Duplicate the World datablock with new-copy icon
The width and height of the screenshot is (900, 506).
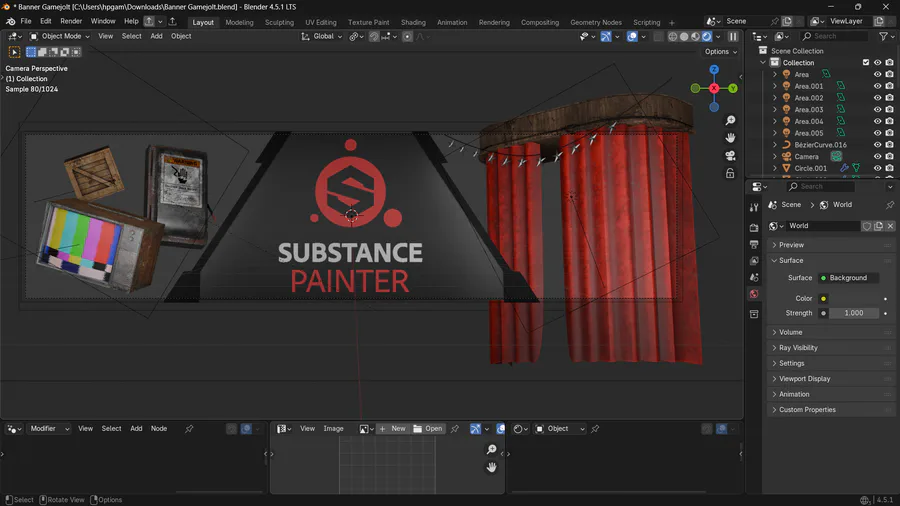point(879,226)
